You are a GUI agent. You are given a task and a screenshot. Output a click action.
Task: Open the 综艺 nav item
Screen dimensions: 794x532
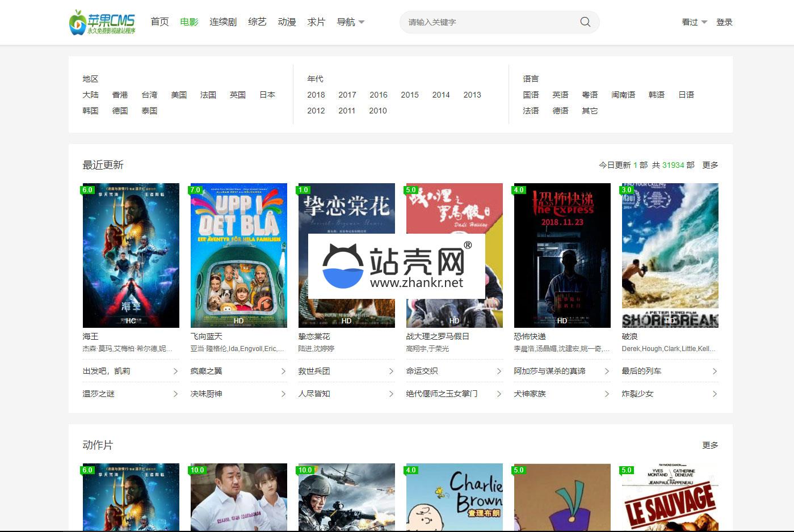pyautogui.click(x=257, y=22)
